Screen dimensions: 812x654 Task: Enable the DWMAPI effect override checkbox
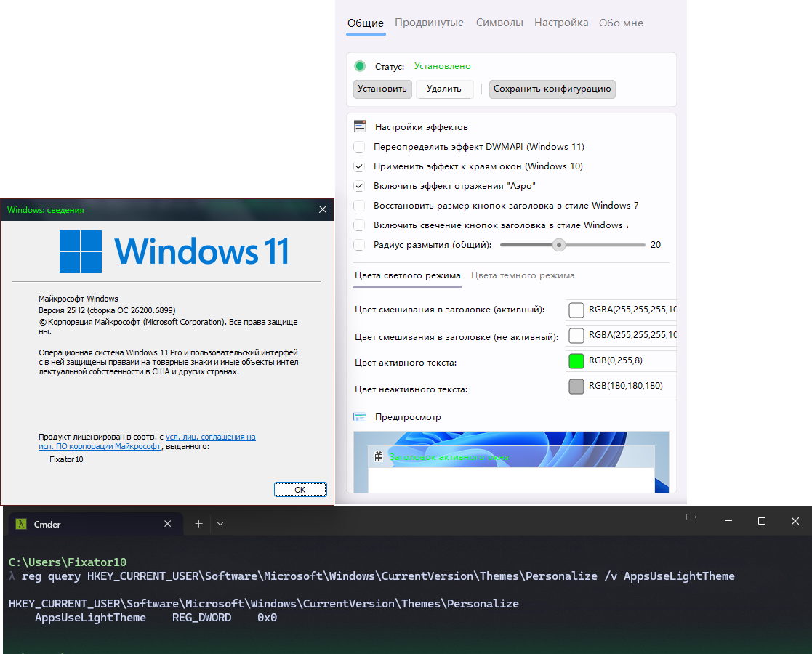coord(359,147)
